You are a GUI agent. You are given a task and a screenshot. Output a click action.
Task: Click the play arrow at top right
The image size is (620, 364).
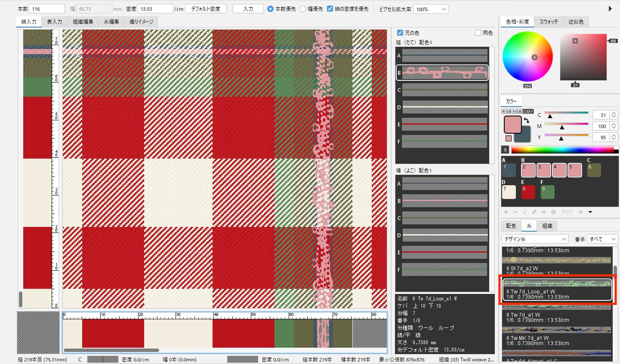point(610,9)
